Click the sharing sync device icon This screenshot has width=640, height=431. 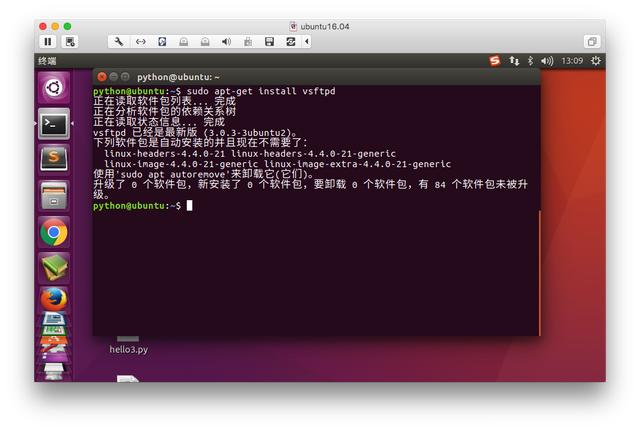pyautogui.click(x=291, y=42)
